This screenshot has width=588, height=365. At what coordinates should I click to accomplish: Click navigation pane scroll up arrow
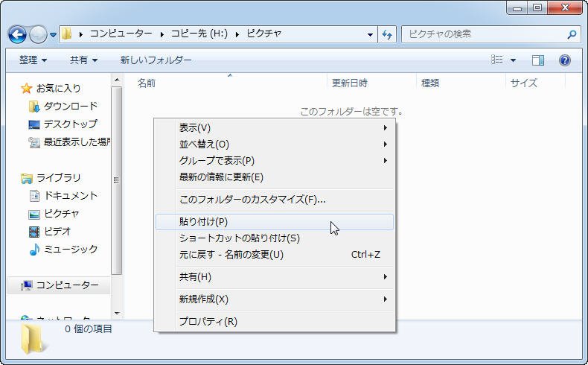click(x=117, y=80)
